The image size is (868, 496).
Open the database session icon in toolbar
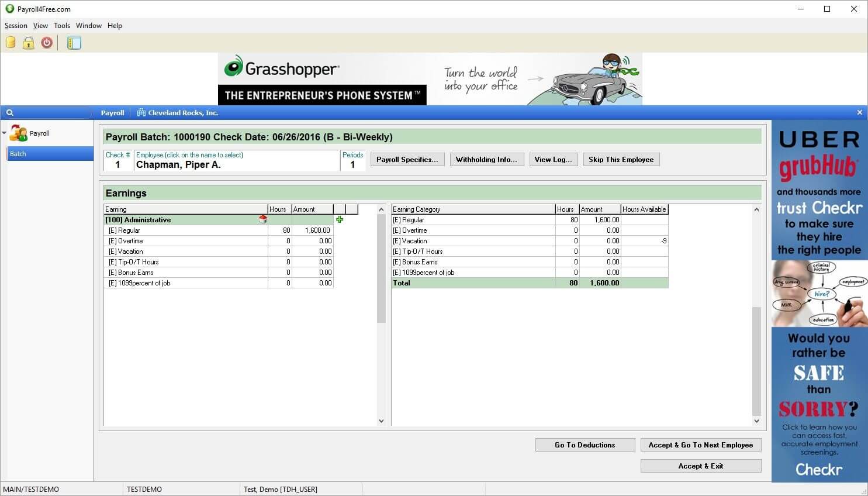tap(10, 42)
